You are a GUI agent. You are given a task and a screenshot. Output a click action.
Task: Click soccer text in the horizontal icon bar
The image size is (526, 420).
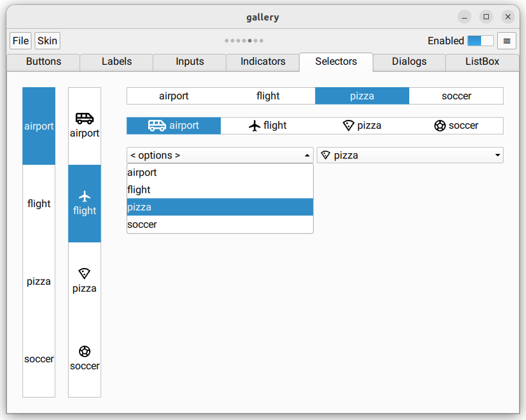pyautogui.click(x=464, y=126)
